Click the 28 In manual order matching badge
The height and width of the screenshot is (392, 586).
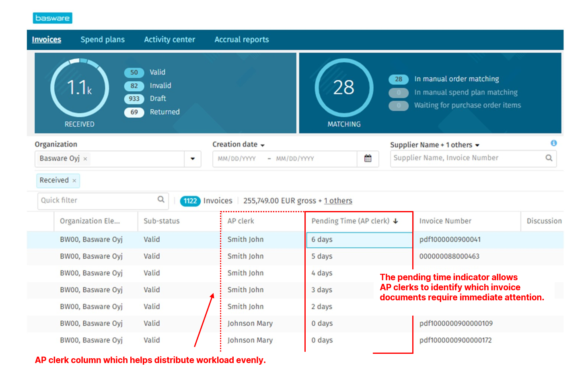398,79
